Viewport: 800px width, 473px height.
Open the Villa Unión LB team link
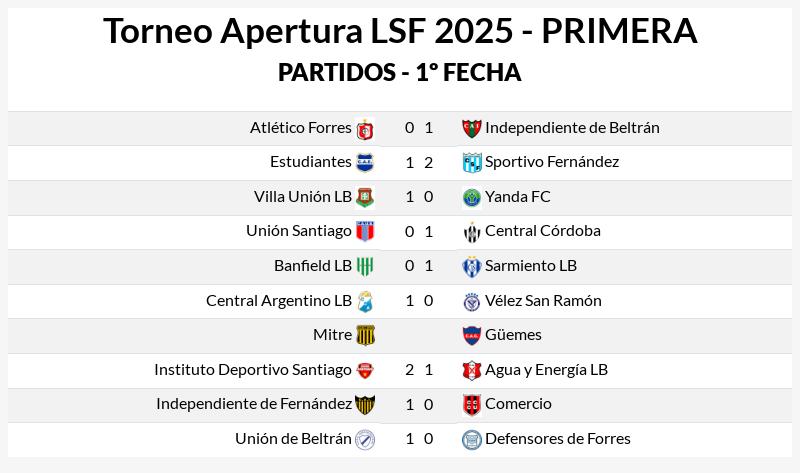(x=303, y=197)
